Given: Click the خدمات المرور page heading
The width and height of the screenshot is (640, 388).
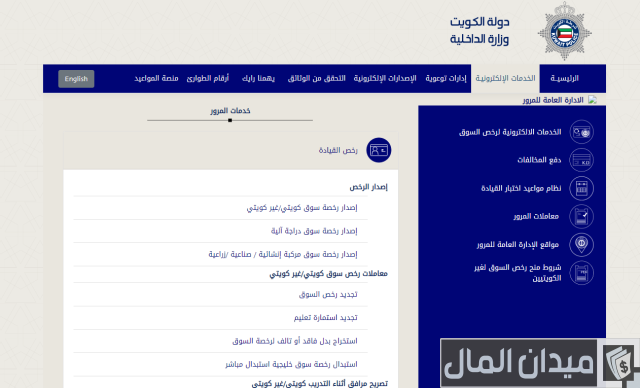Looking at the screenshot, I should [x=230, y=111].
